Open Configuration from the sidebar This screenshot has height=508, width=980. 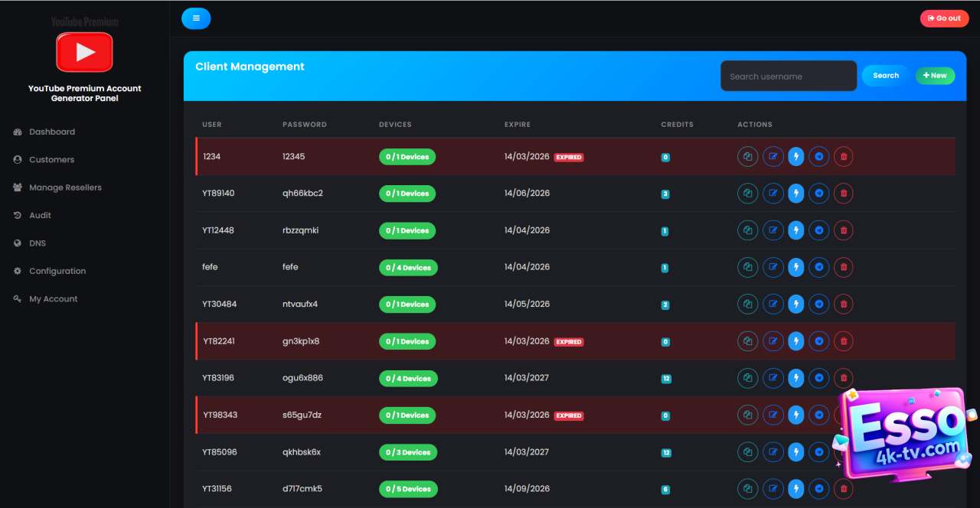(x=57, y=272)
